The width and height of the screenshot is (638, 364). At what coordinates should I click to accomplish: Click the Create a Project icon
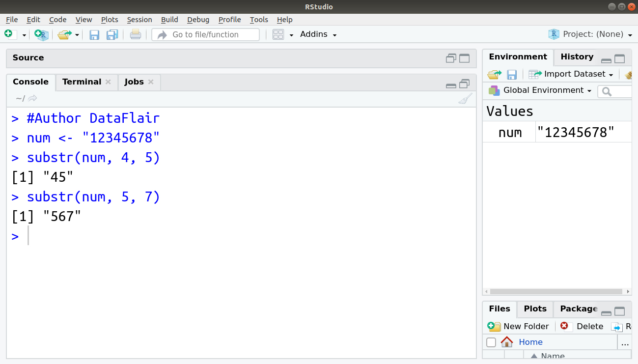[x=42, y=34]
